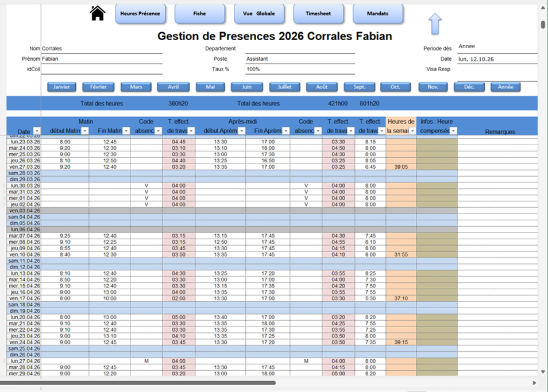Open the Fiche button
This screenshot has width=548, height=392.
[199, 14]
